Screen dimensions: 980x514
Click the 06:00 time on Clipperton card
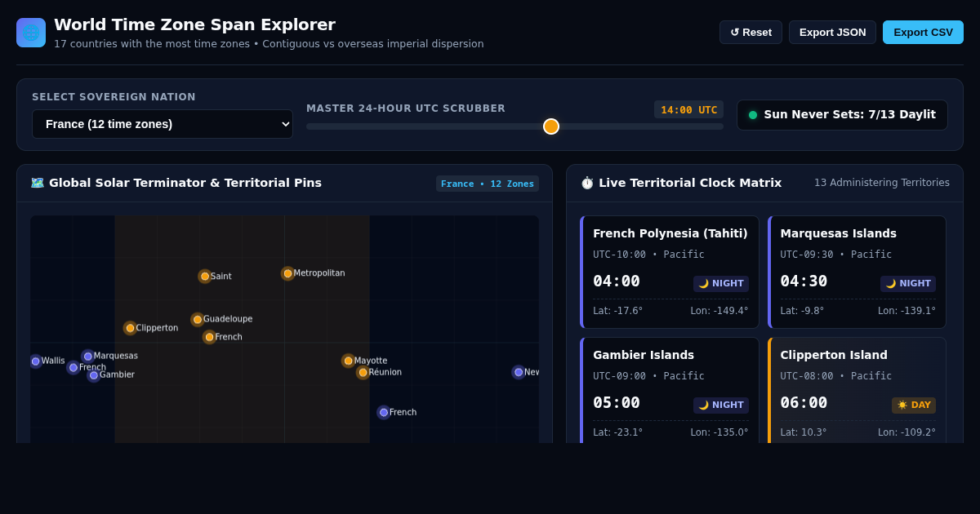tap(804, 403)
